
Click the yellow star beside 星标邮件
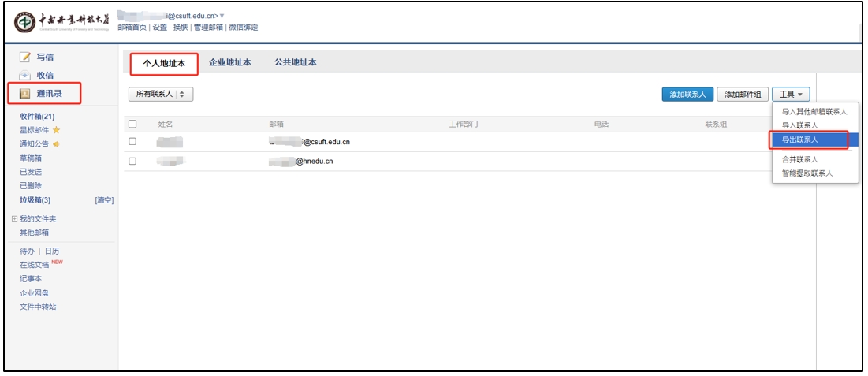coord(57,130)
